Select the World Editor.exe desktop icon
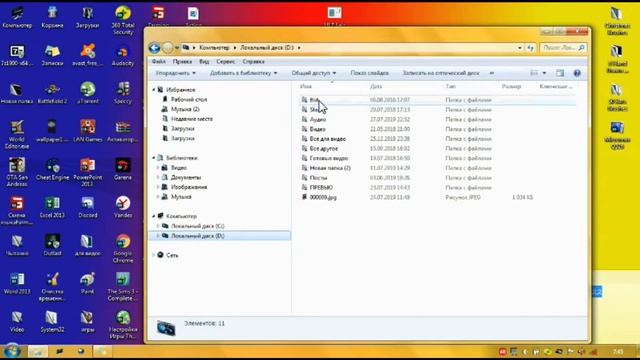The image size is (640, 360). click(x=17, y=134)
